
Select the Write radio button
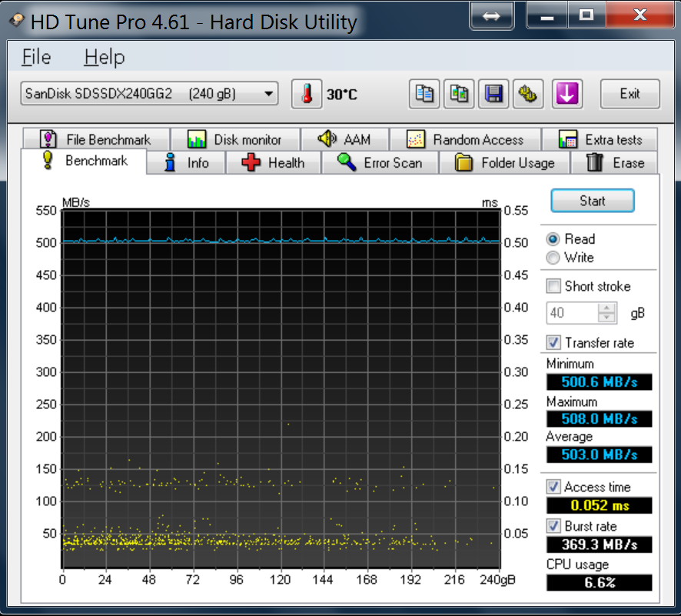tap(553, 258)
